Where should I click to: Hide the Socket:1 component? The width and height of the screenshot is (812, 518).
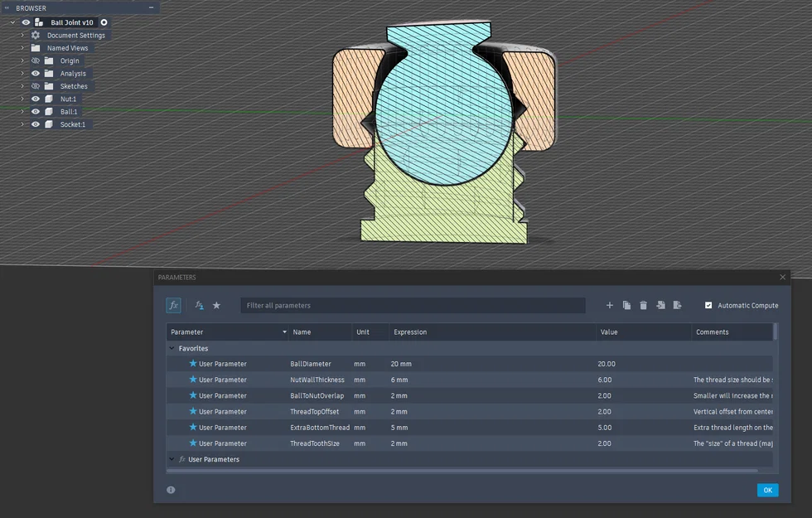coord(35,124)
